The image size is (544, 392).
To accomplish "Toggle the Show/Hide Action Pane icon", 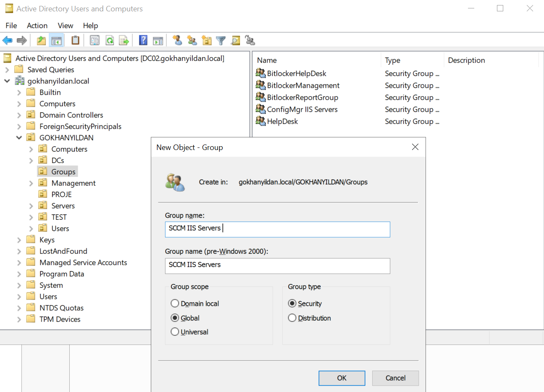I will click(x=158, y=40).
